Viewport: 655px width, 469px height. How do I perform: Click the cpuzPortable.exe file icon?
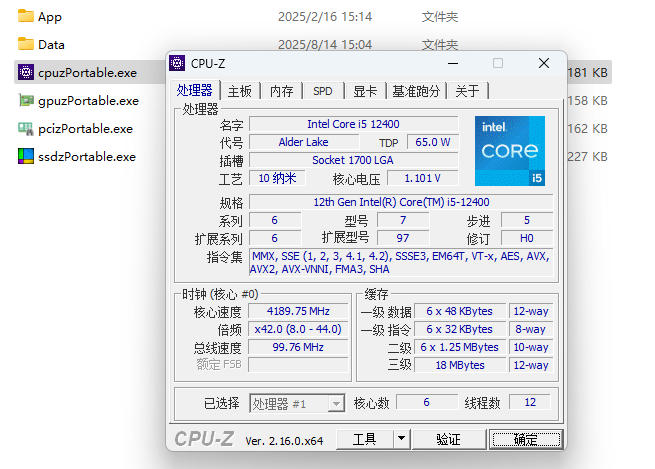pos(26,72)
